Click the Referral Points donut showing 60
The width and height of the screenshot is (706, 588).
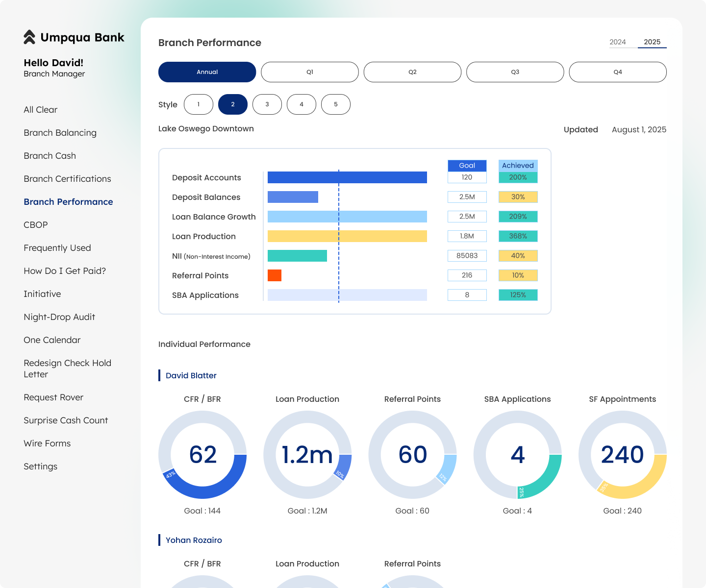point(412,455)
